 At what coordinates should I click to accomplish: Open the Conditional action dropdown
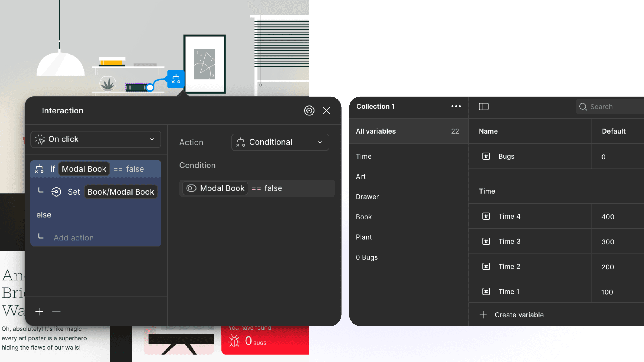pyautogui.click(x=280, y=142)
